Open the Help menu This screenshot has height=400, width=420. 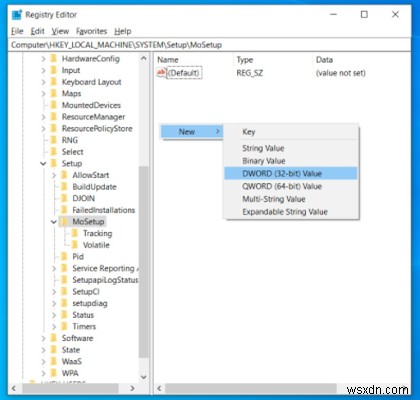123,31
